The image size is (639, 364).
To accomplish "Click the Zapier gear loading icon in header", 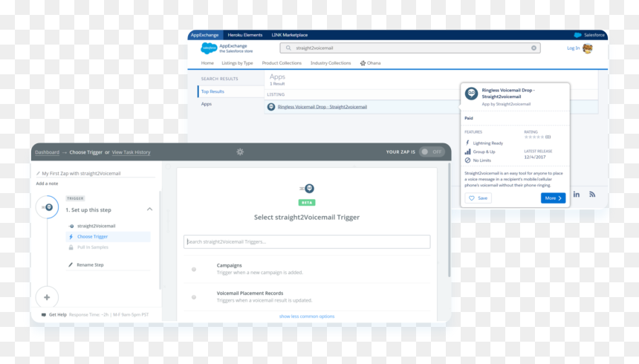I will [x=240, y=152].
